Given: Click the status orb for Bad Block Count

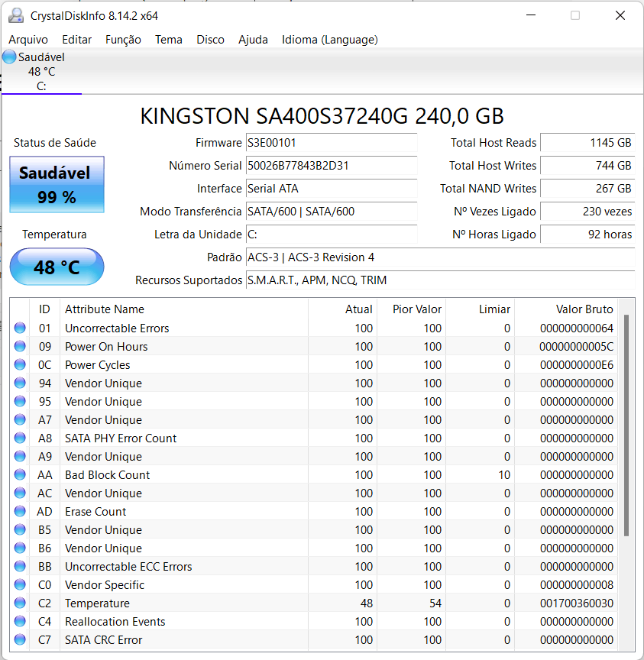Looking at the screenshot, I should (x=20, y=474).
